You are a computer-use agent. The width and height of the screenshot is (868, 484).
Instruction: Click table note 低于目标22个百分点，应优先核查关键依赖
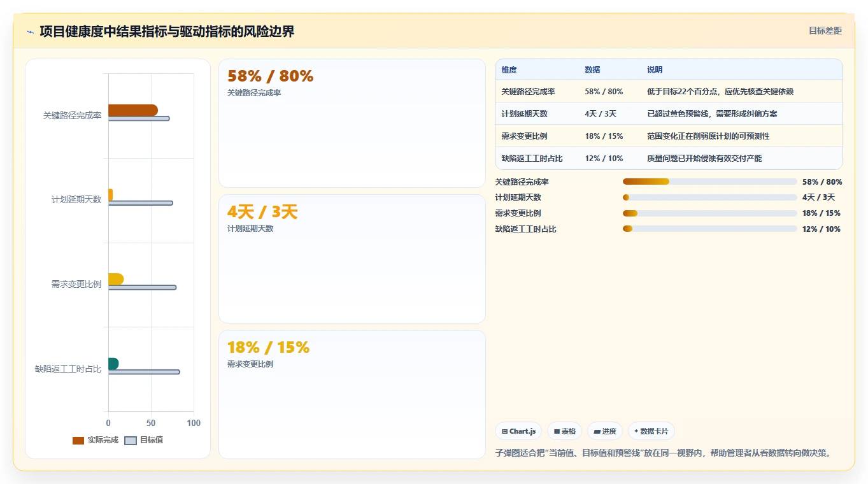click(720, 92)
